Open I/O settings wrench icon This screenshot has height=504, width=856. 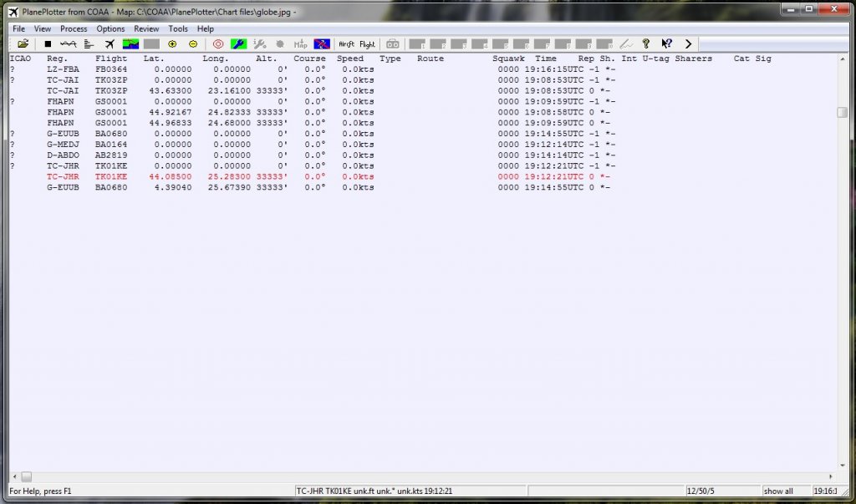tap(259, 43)
